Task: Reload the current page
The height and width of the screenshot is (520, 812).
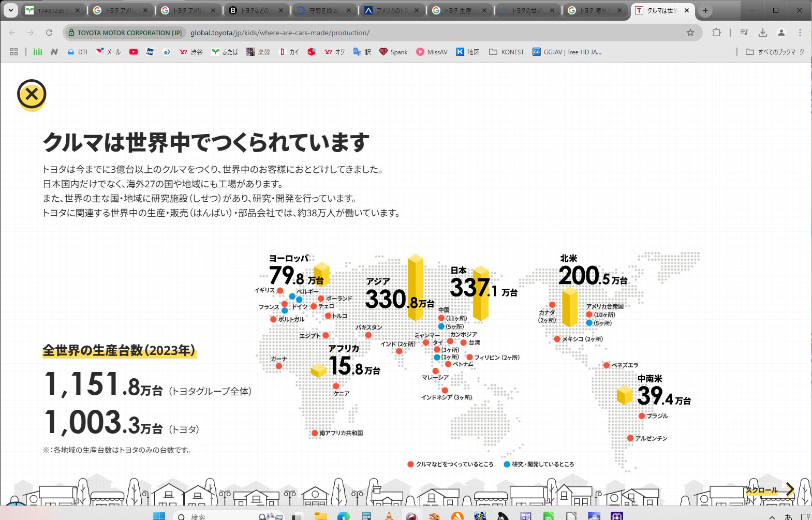Action: (49, 33)
